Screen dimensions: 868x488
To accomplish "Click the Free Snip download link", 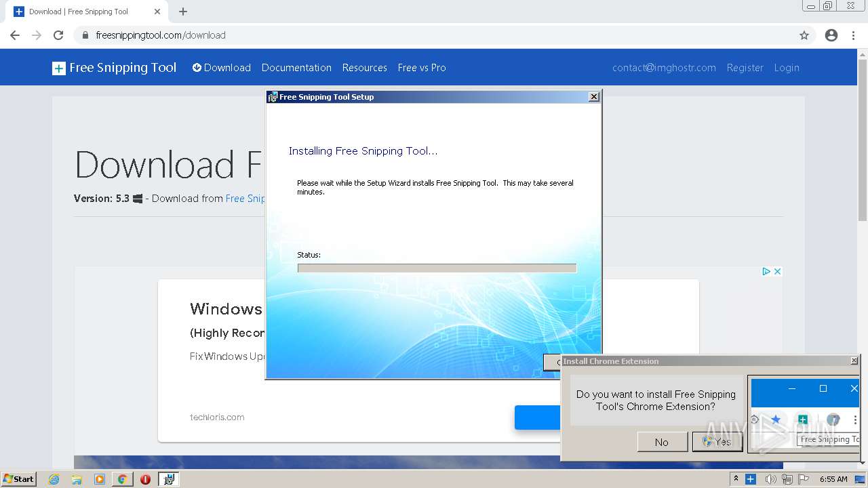I will (x=245, y=199).
